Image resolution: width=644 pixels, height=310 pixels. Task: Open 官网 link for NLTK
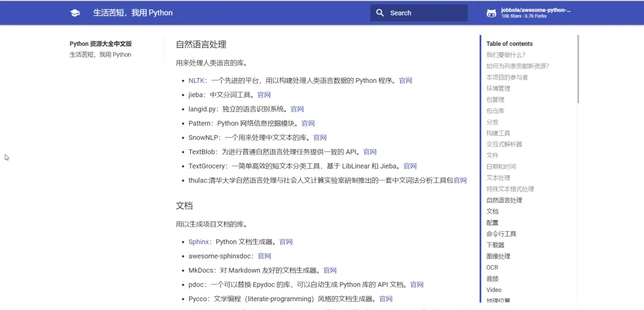coord(405,80)
